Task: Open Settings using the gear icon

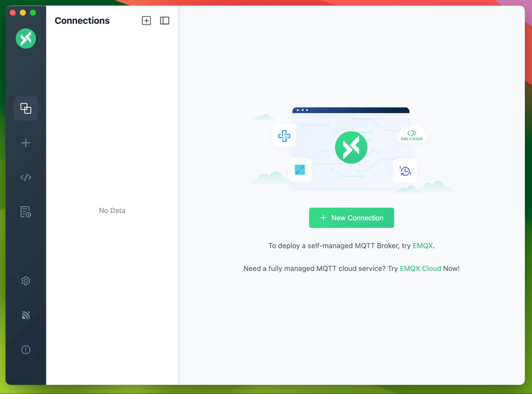Action: [25, 280]
